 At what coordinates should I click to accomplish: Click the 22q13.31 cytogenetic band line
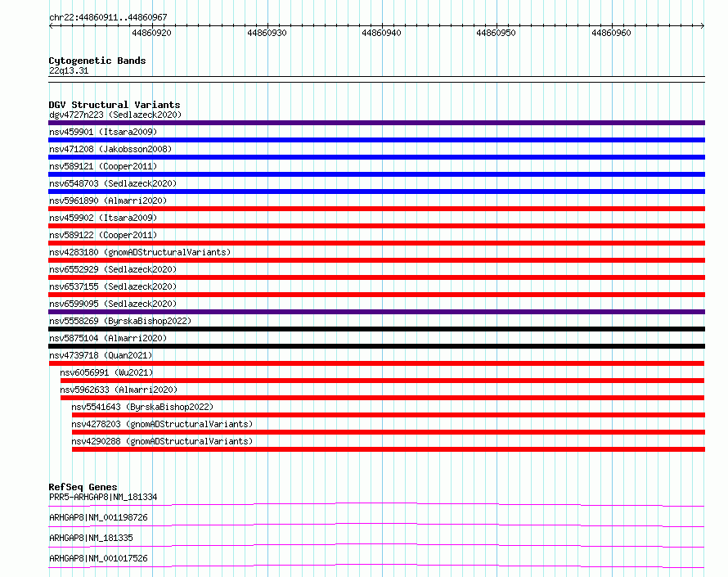376,79
